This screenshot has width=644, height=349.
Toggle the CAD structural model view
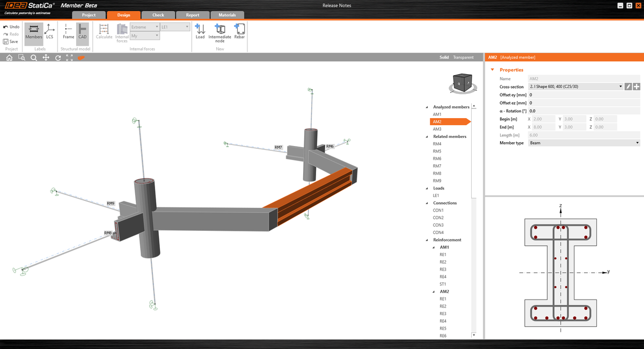coord(83,32)
